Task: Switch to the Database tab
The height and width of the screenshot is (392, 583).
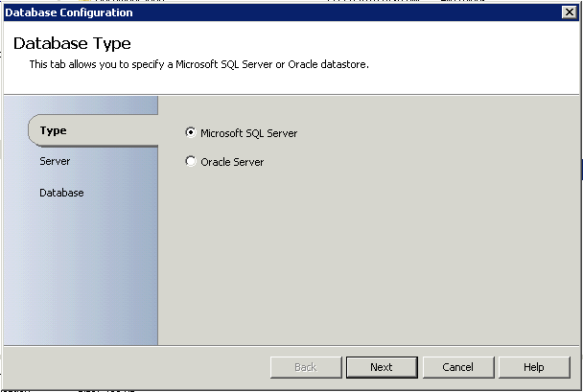Action: 61,193
